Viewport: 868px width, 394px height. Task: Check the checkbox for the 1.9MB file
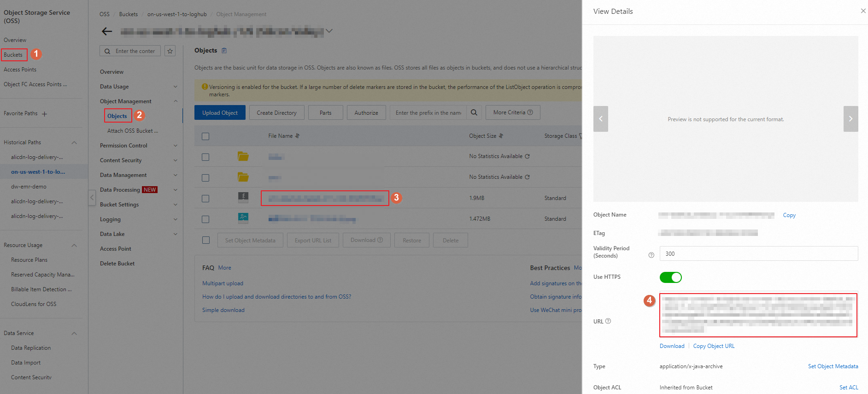click(x=205, y=199)
